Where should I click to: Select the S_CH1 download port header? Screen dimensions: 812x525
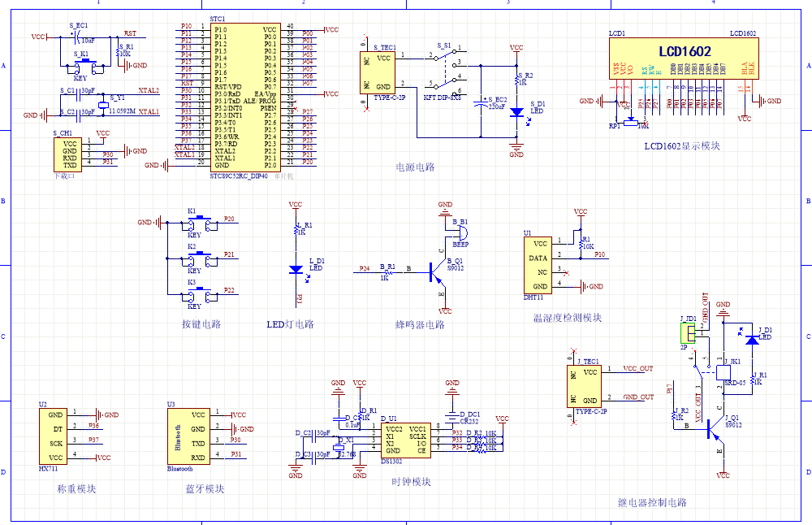[x=68, y=154]
